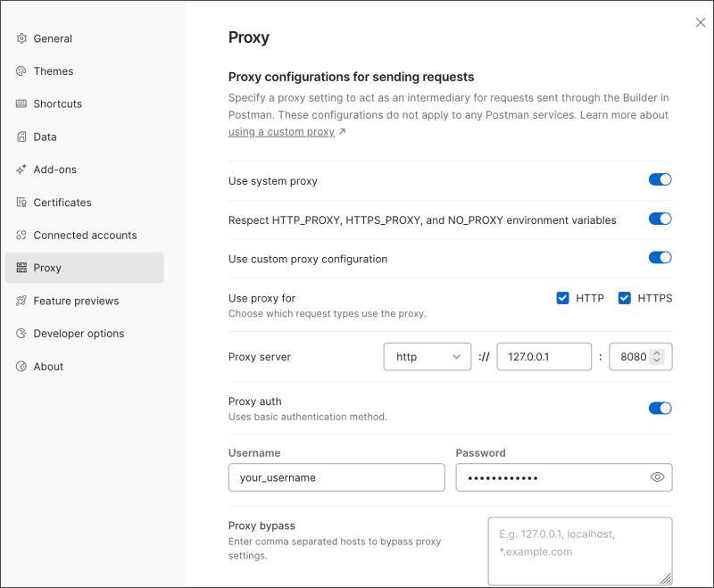Click the Feature previews rocket icon

coord(21,301)
